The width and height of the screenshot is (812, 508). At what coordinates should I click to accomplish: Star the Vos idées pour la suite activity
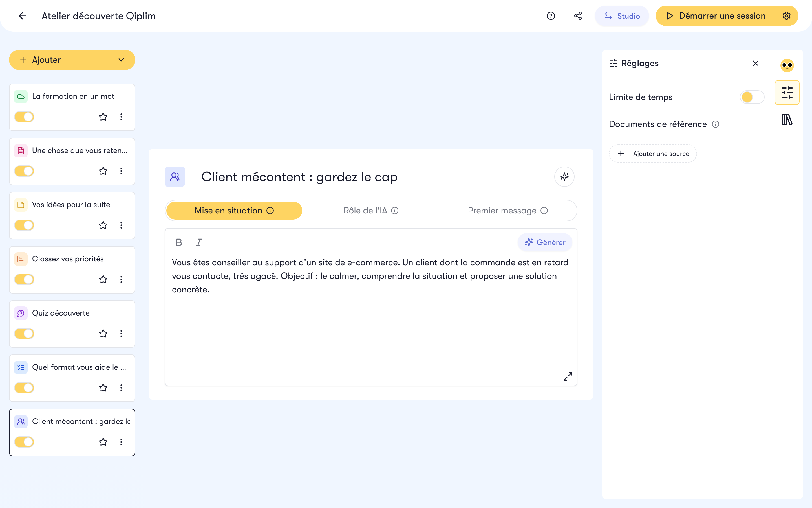(103, 225)
